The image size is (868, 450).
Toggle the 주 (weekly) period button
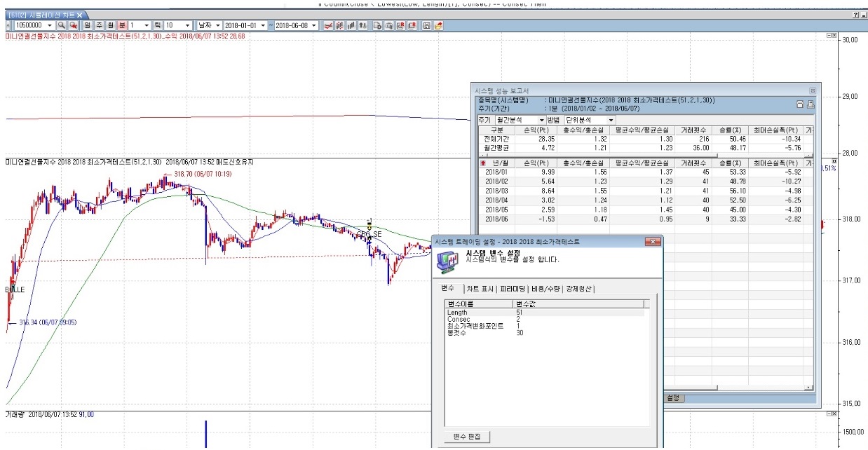[x=99, y=25]
